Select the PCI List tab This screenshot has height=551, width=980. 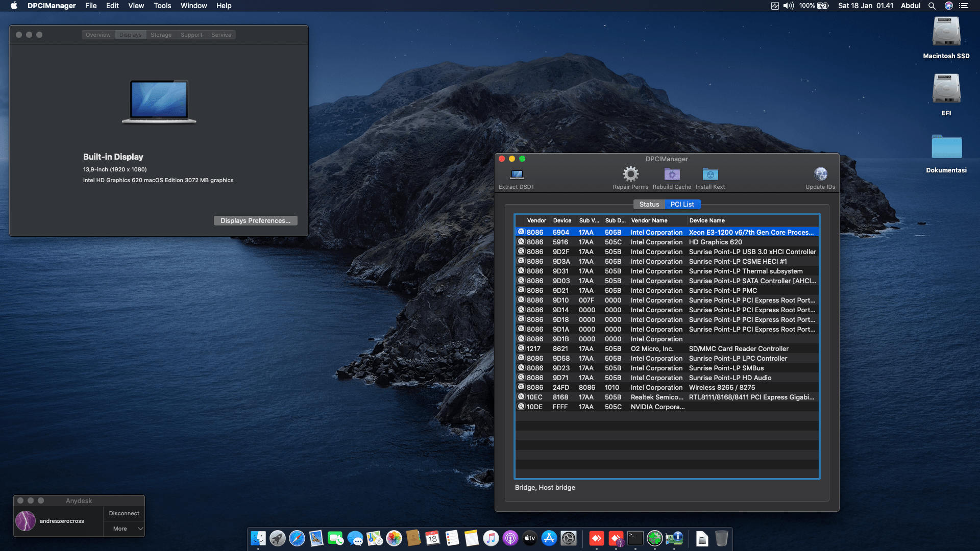point(682,204)
